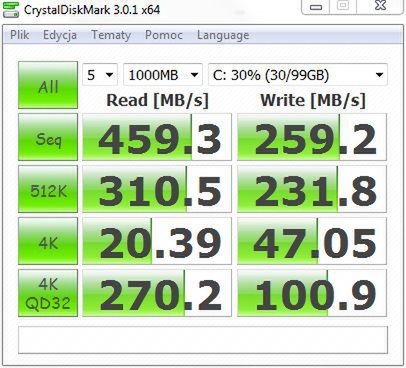Start the 512K benchmark test
This screenshot has height=368, width=406.
(48, 189)
